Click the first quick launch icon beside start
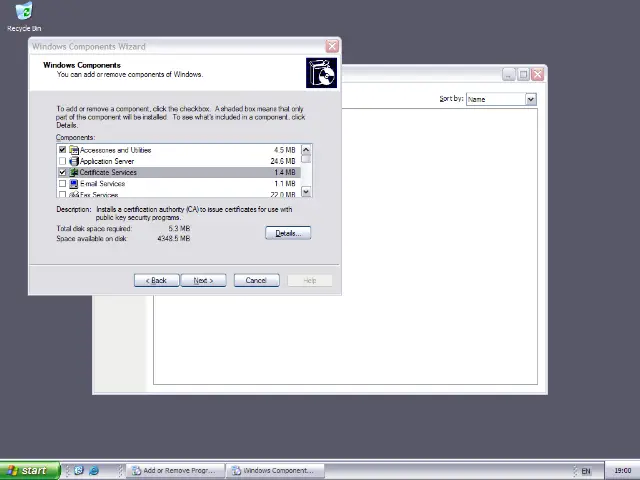Image resolution: width=640 pixels, height=480 pixels. 79,470
